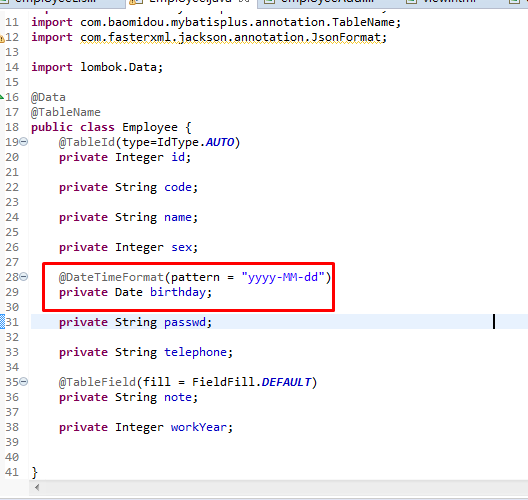Viewport: 528px width, 500px height.
Task: Click the 'public' keyword on line 18
Action: tap(52, 127)
